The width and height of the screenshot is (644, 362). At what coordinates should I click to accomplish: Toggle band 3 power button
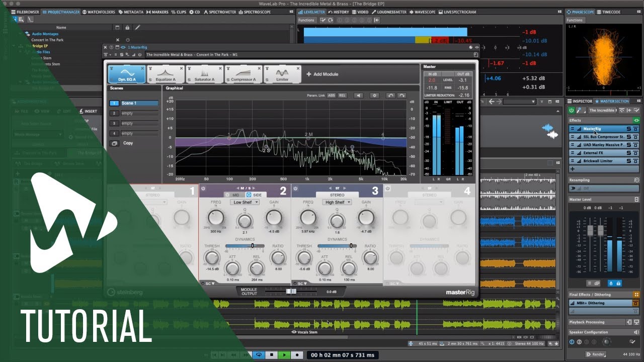coord(296,189)
